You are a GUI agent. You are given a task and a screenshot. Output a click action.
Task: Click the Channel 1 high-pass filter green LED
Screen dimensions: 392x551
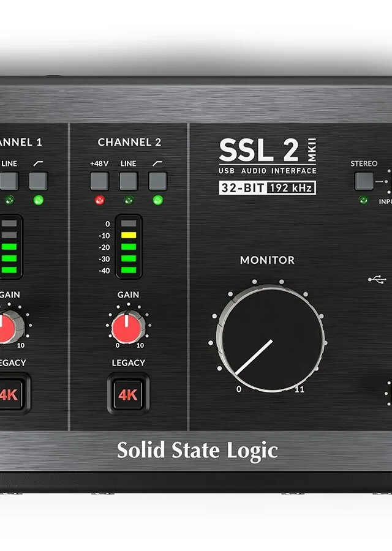point(39,200)
